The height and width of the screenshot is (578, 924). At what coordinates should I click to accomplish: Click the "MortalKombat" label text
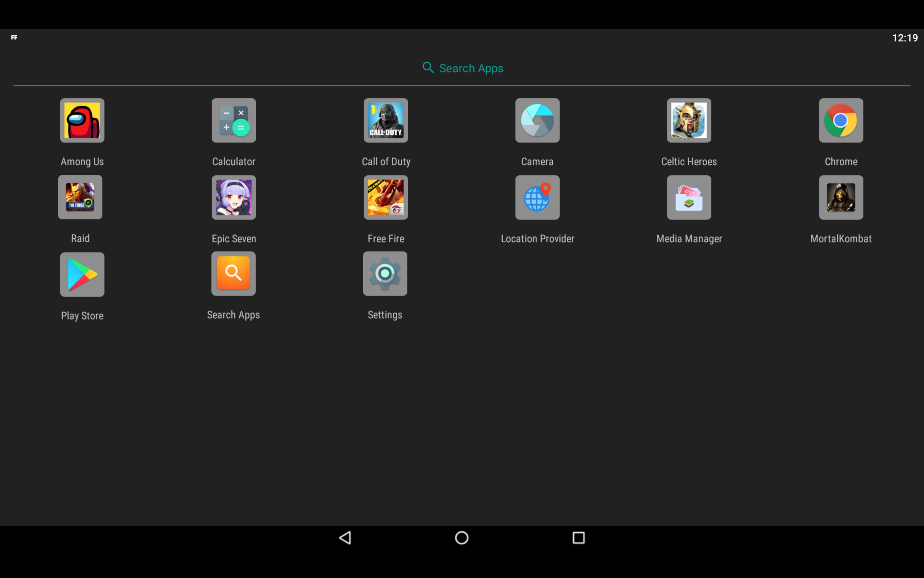point(841,239)
